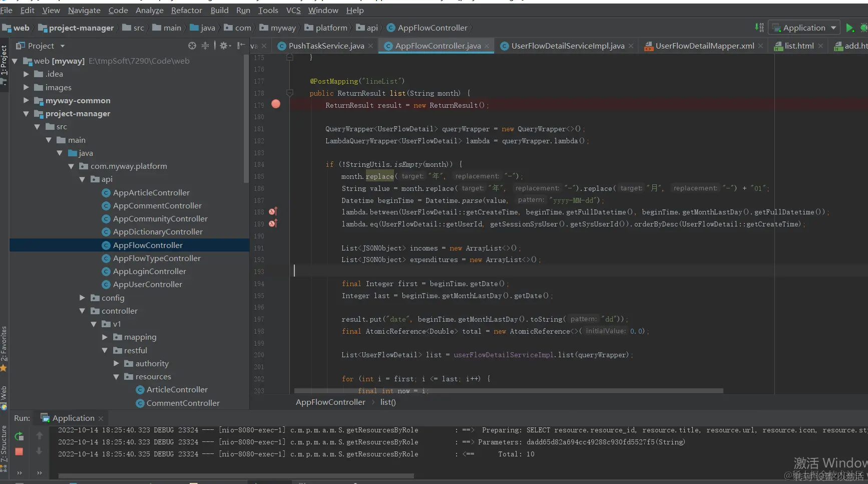Click the Build Project icon in the toolbar
868x484 pixels.
point(759,28)
